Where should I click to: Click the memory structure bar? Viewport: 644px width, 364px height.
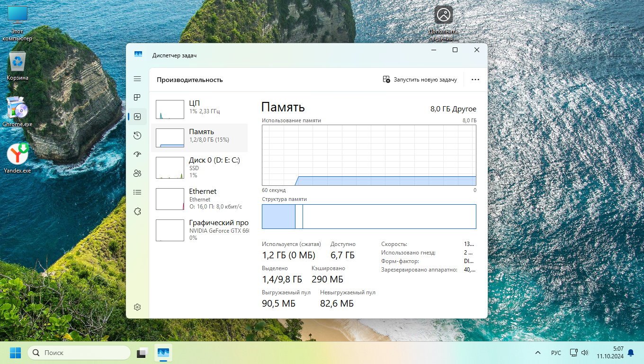pyautogui.click(x=369, y=217)
